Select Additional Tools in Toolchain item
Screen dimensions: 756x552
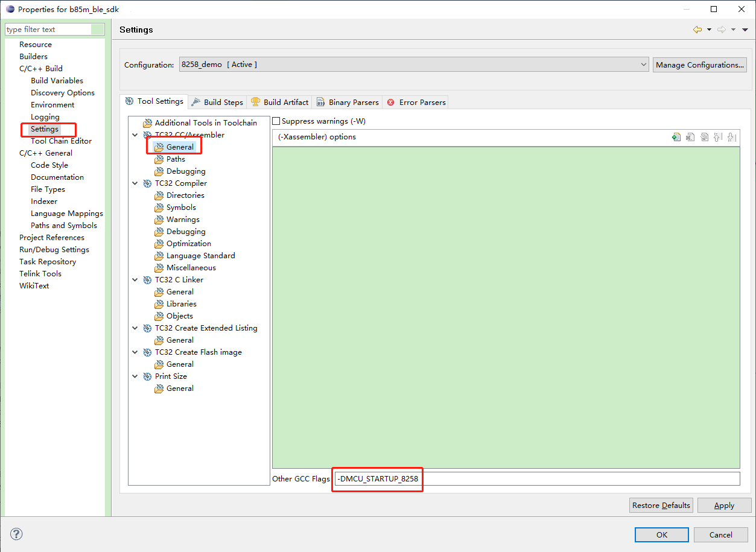click(x=205, y=122)
